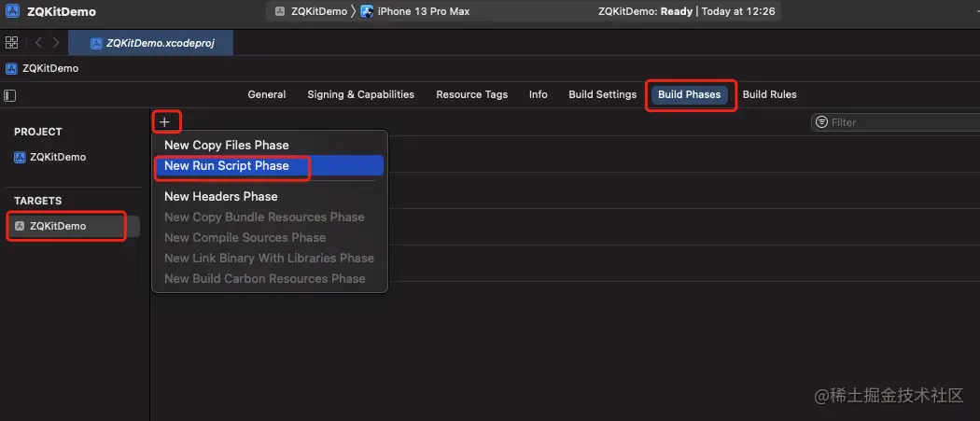
Task: Select ZQKitDemo under PROJECT
Action: [x=50, y=157]
